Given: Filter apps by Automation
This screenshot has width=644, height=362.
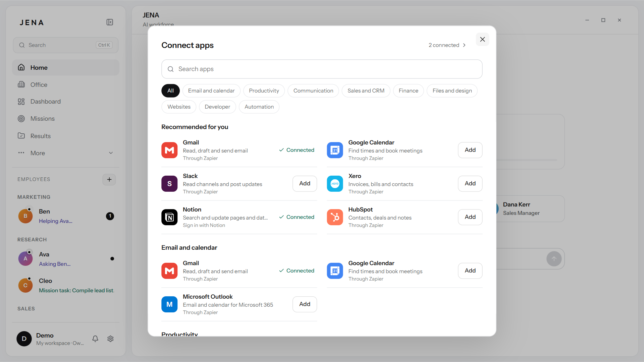Looking at the screenshot, I should click(259, 107).
